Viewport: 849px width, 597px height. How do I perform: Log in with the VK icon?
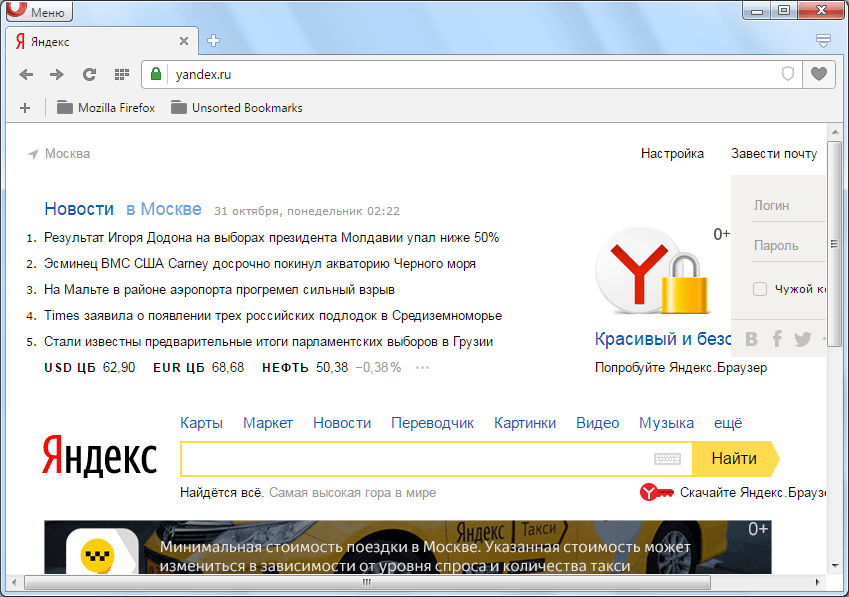pyautogui.click(x=752, y=339)
